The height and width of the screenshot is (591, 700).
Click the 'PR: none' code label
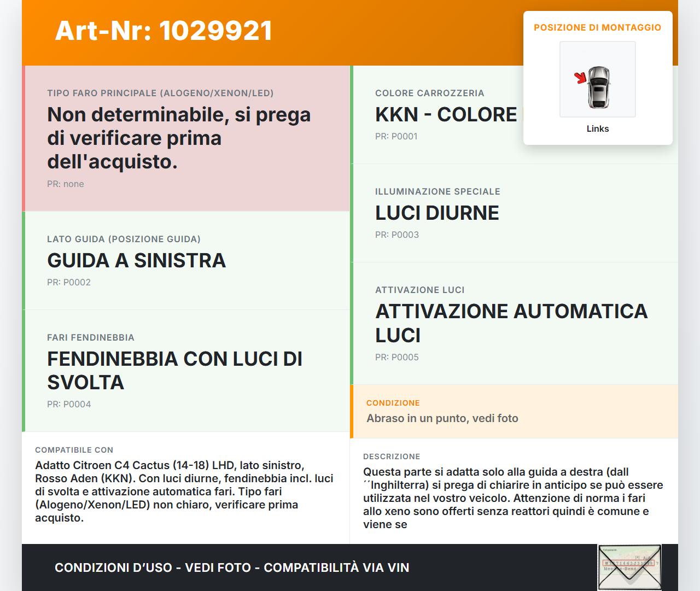(65, 184)
